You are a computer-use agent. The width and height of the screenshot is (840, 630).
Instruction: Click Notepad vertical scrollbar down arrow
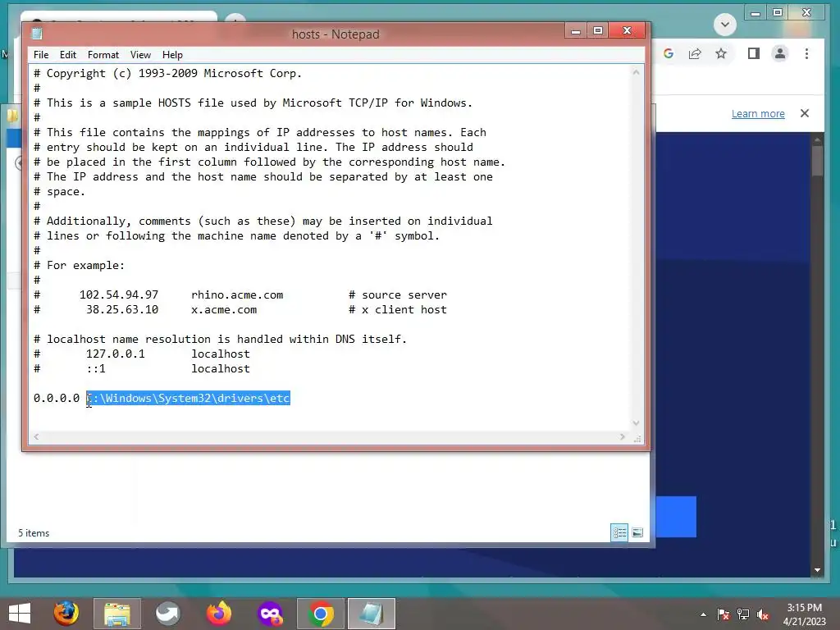coord(637,422)
